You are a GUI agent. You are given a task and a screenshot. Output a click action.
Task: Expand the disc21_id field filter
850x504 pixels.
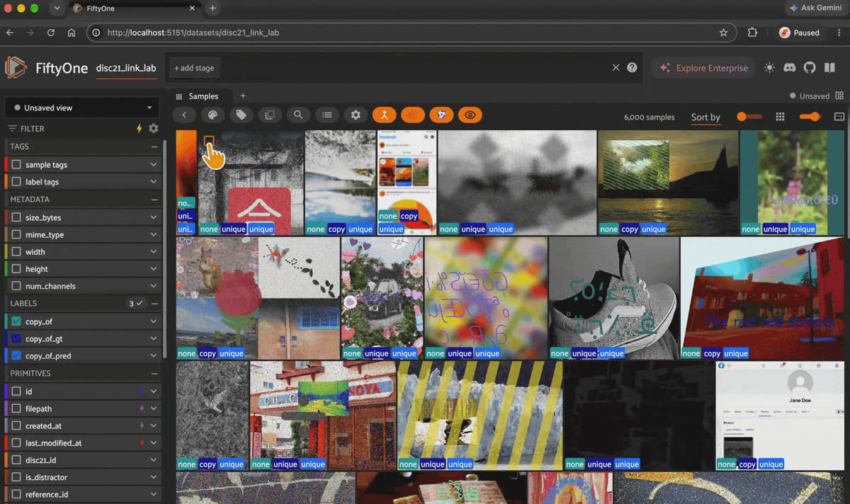pyautogui.click(x=154, y=460)
